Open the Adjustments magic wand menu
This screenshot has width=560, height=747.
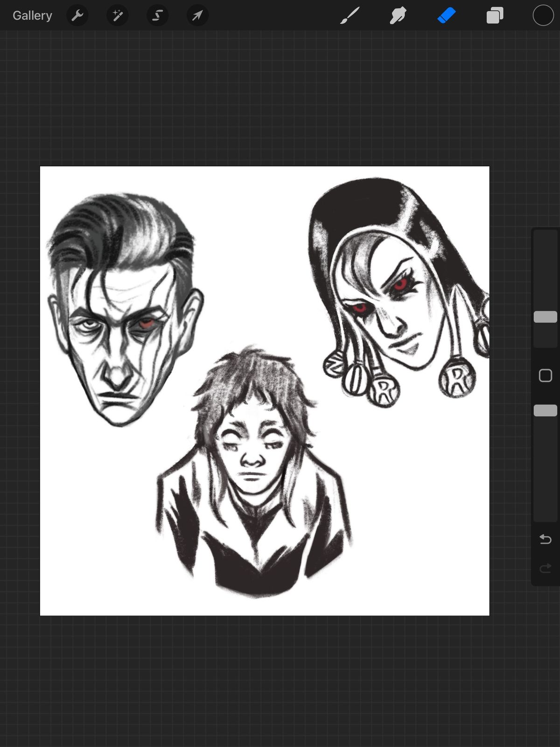118,15
